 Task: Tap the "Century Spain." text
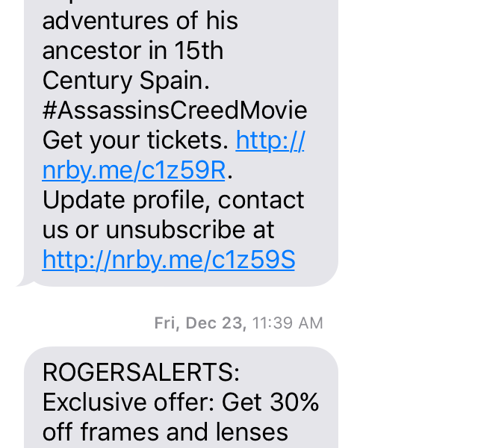pos(126,81)
